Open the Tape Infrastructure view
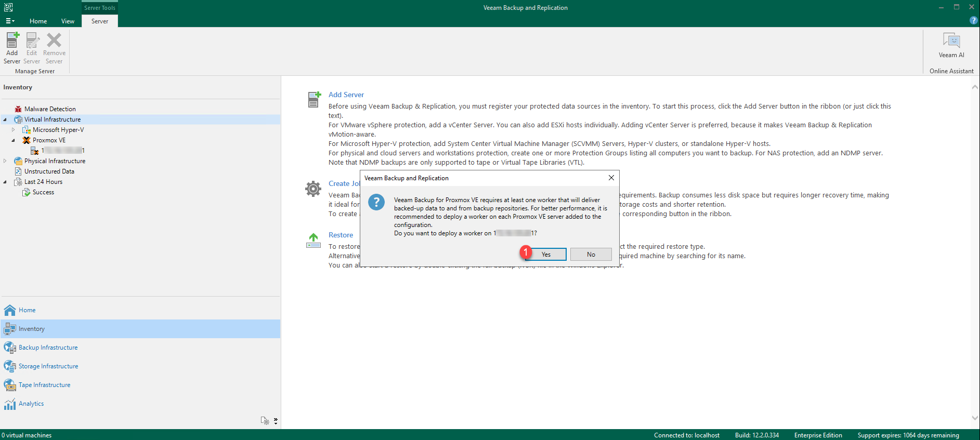Screen dimensions: 980x440 (x=140, y=385)
